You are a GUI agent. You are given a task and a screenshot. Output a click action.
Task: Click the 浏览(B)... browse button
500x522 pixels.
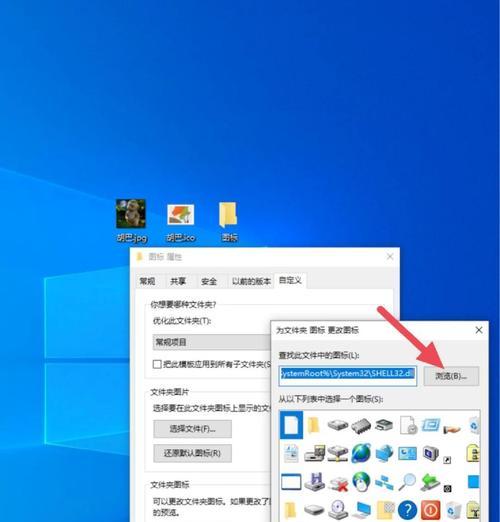point(451,376)
